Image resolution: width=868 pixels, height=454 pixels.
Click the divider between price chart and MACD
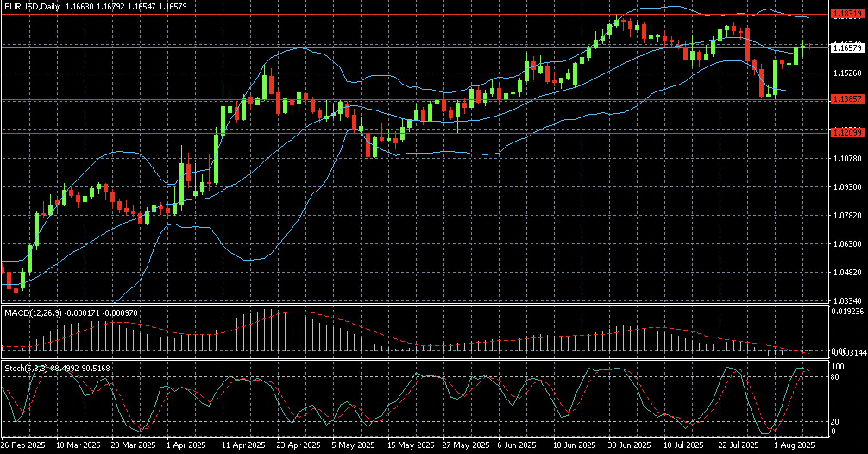[x=414, y=304]
